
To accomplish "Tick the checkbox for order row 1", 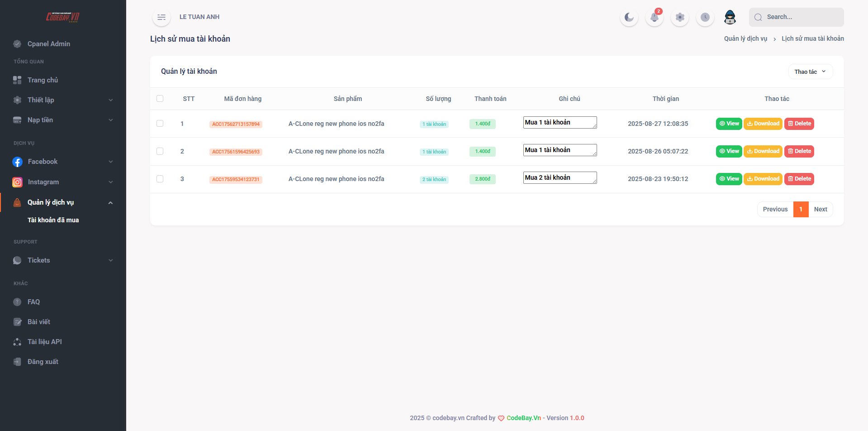I will (160, 124).
